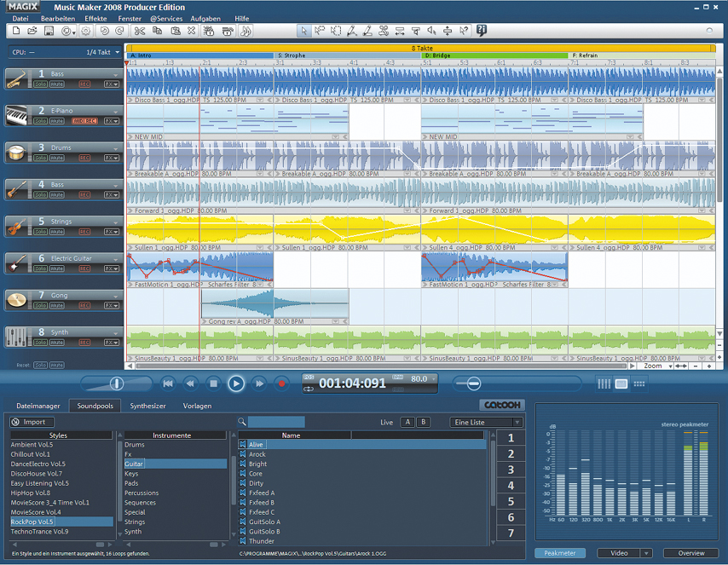
Task: Open the 1/4 Takt grid dropdown
Action: 118,52
